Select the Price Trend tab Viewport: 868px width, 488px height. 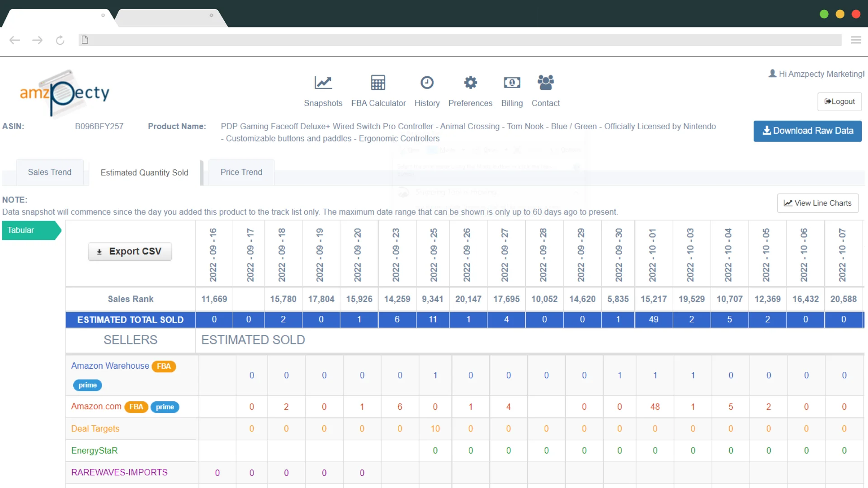coord(241,172)
